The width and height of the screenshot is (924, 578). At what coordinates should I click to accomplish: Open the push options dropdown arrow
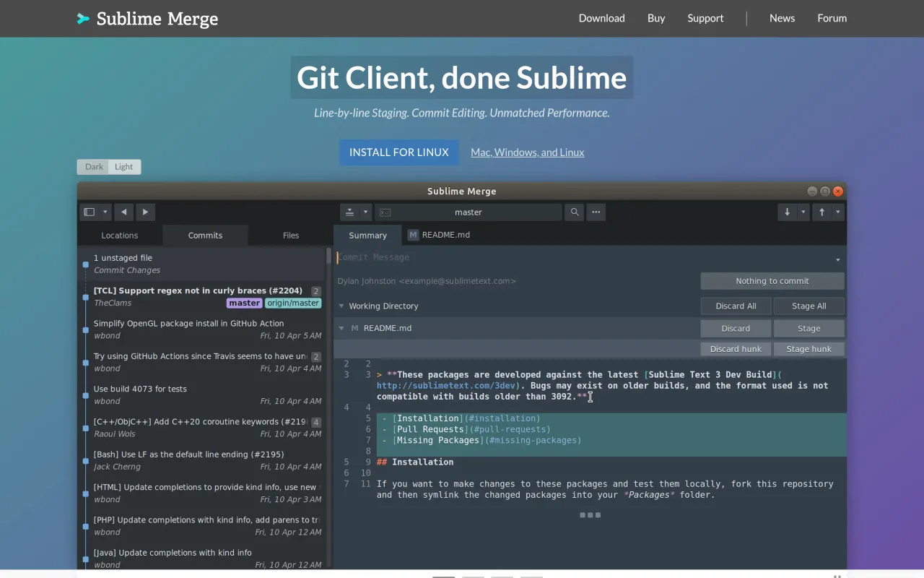click(838, 212)
